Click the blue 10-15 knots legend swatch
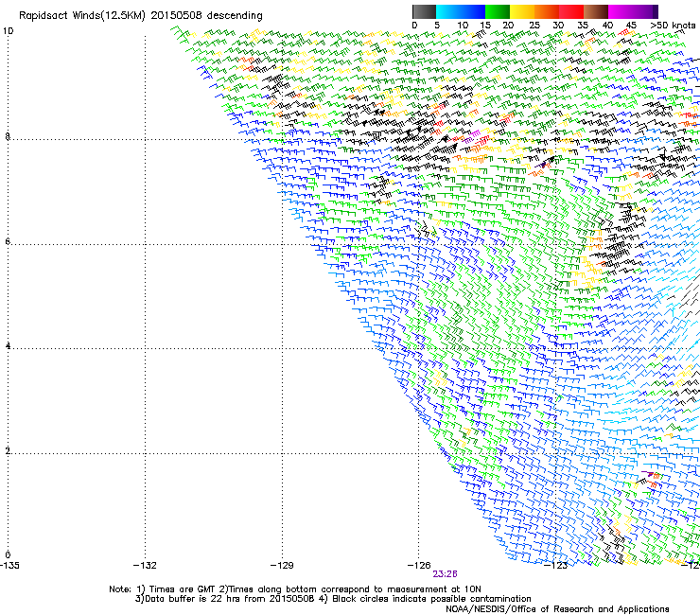This screenshot has width=700, height=615. 473,11
